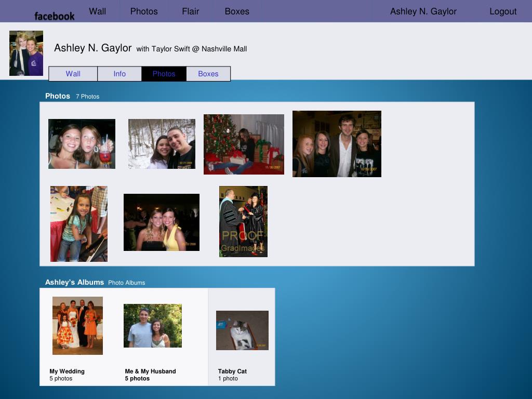The height and width of the screenshot is (399, 532).
Task: Open Wall in the top navigation bar
Action: [x=97, y=11]
